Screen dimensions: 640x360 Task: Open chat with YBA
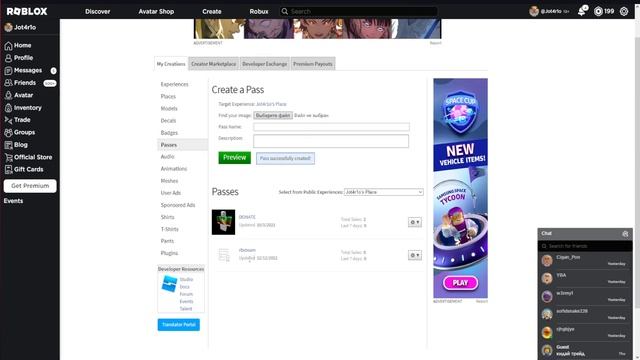(585, 278)
